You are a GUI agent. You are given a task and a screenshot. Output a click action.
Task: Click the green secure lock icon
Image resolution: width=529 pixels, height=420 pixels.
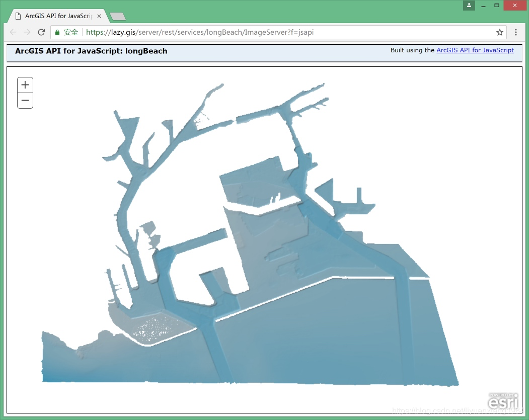(57, 32)
